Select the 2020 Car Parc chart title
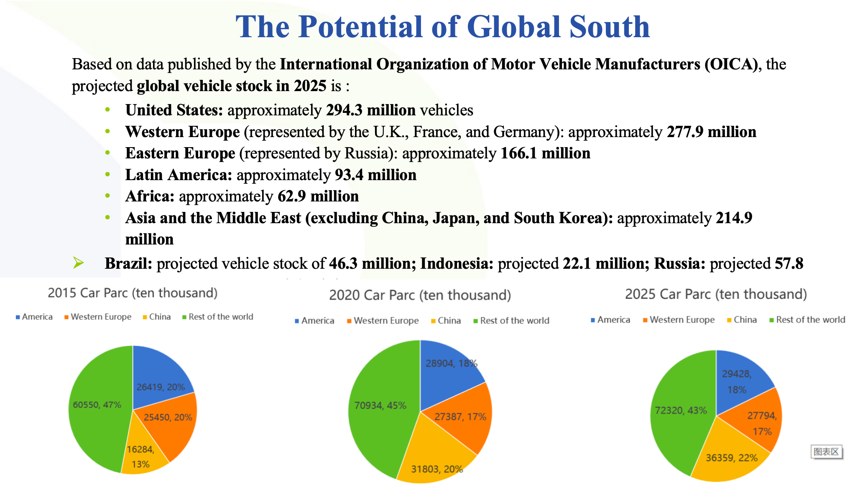 pyautogui.click(x=420, y=295)
